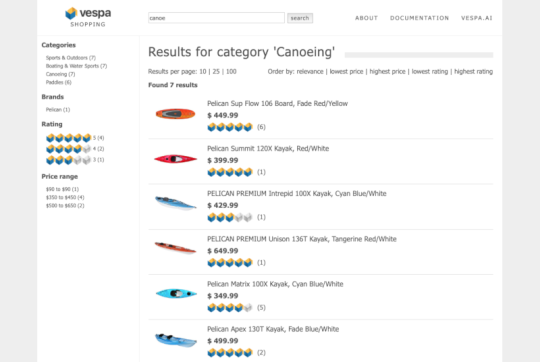
Task: Click the Vespa Shopping logo
Action: click(88, 17)
